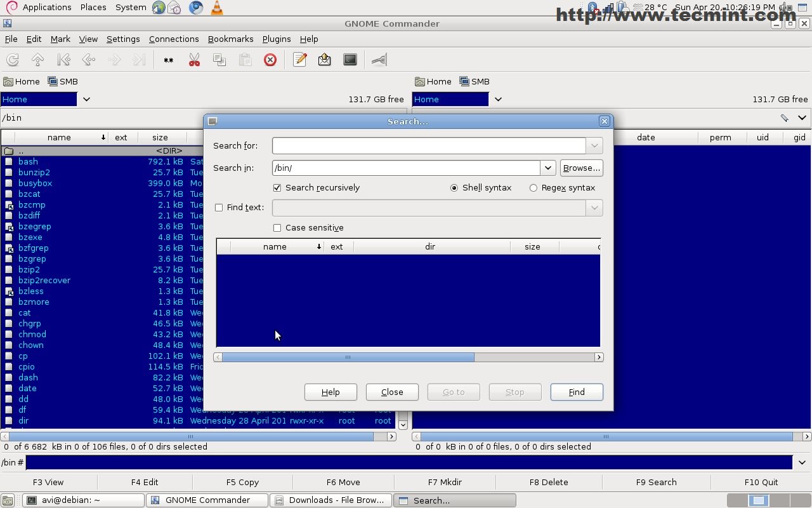Launch VLC from the top panel
This screenshot has height=508, width=812.
tap(216, 8)
